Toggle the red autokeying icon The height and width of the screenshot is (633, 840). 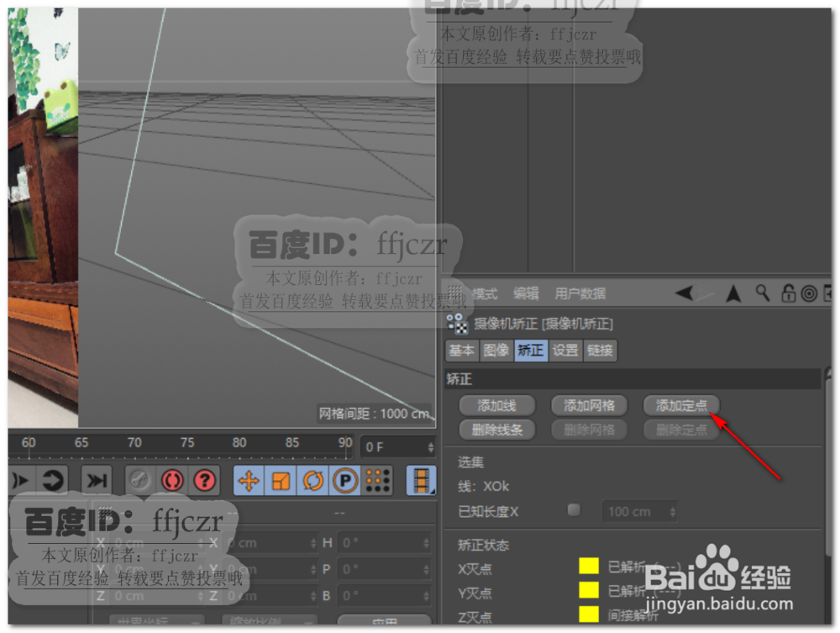pyautogui.click(x=172, y=480)
